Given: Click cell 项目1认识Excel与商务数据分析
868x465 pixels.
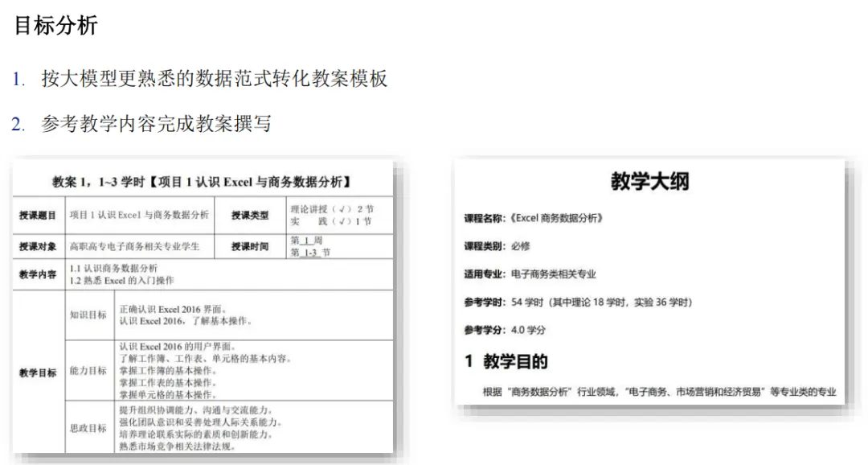Looking at the screenshot, I should (x=140, y=215).
